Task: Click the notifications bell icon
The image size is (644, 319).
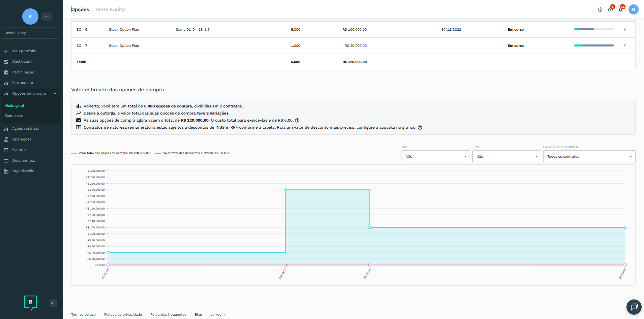Action: pos(620,10)
